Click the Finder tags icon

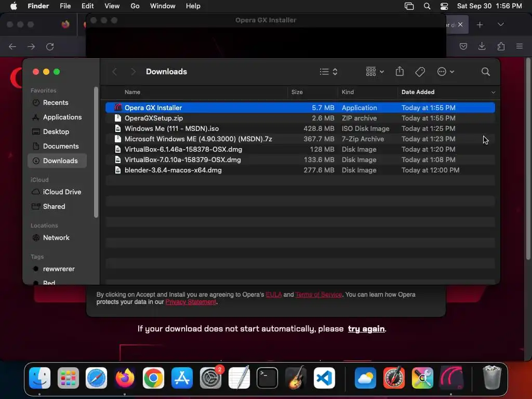click(420, 72)
